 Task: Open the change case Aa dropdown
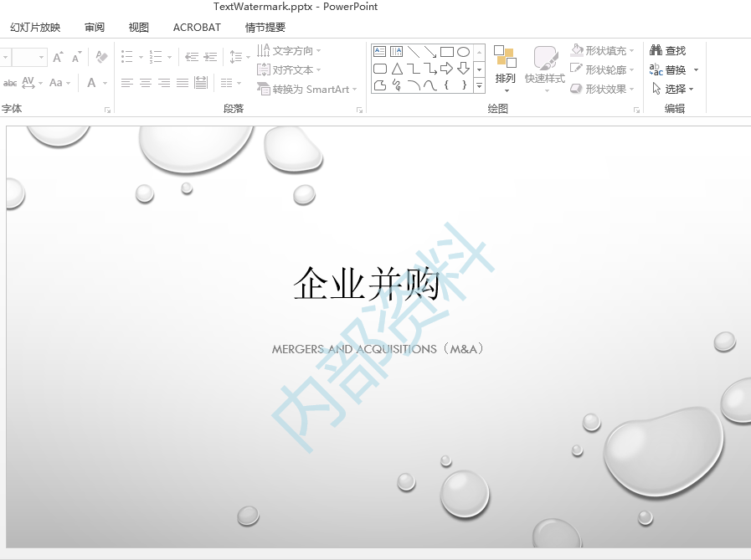point(60,83)
